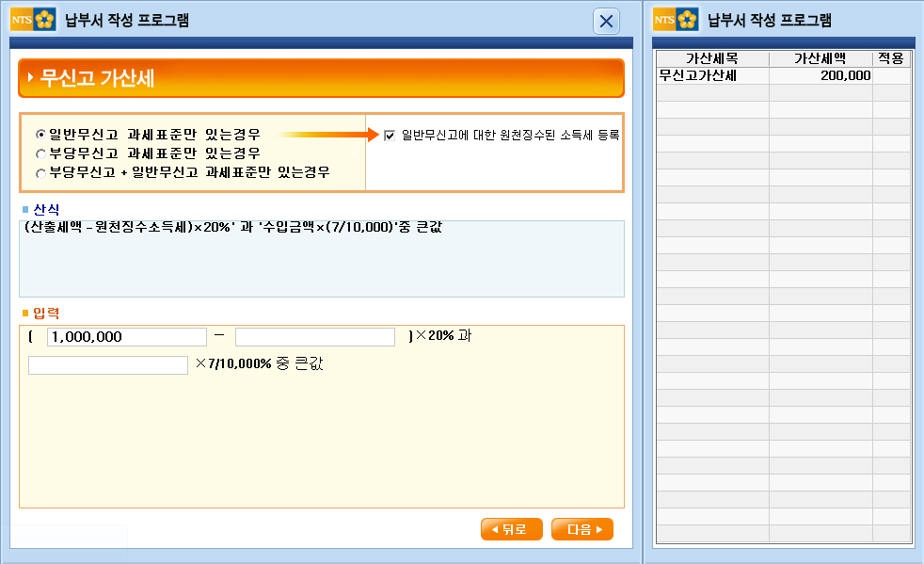Go back with the 뒤로 button
The image size is (924, 564).
tap(512, 529)
